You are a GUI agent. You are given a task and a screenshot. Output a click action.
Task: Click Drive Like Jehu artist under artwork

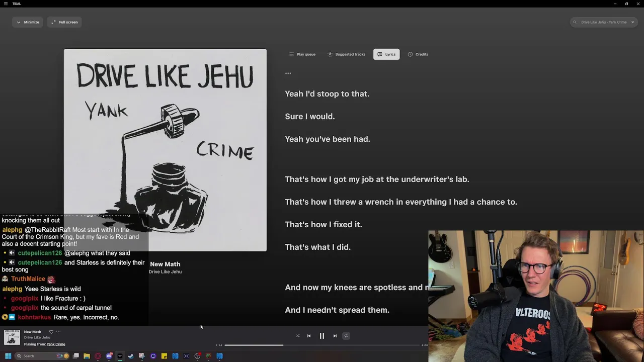(165, 271)
